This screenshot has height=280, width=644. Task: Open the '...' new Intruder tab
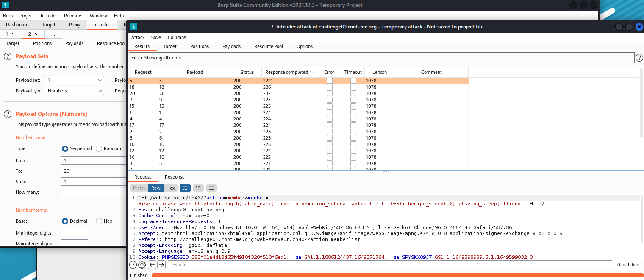click(53, 34)
